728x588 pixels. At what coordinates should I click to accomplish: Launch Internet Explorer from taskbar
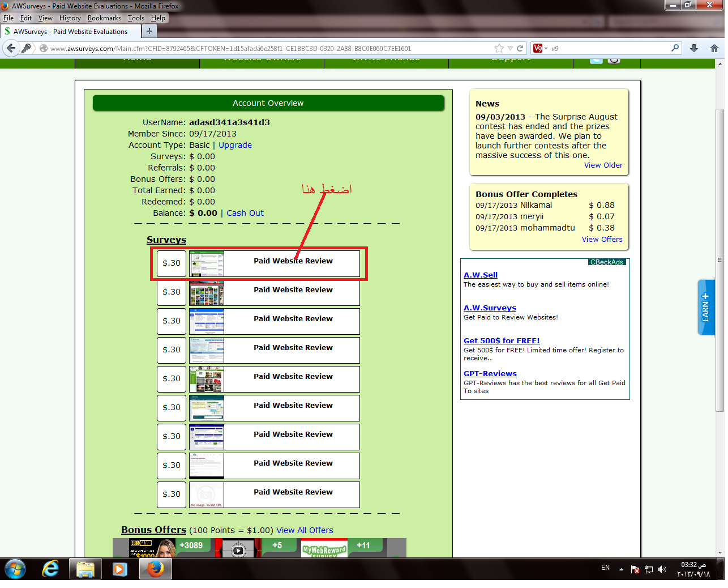click(x=51, y=569)
